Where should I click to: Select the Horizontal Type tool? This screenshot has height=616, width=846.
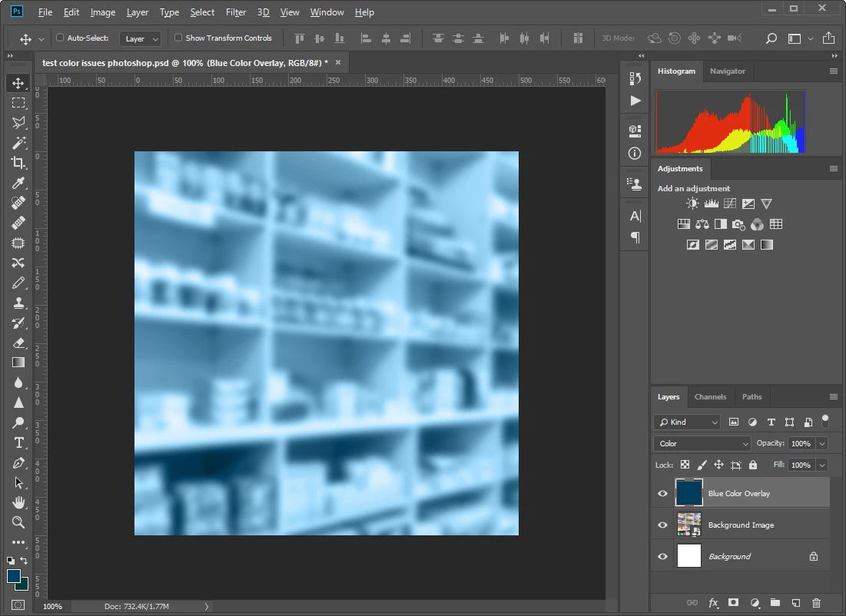[x=18, y=443]
